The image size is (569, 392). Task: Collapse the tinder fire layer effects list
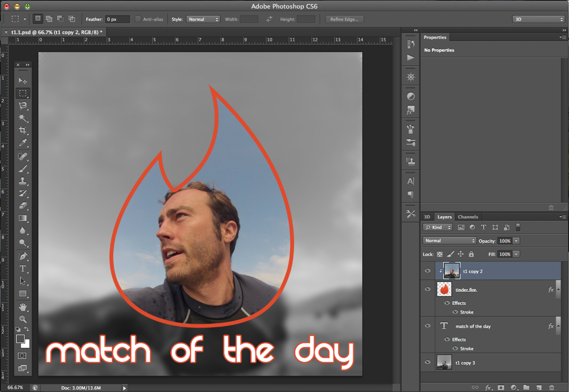point(558,289)
